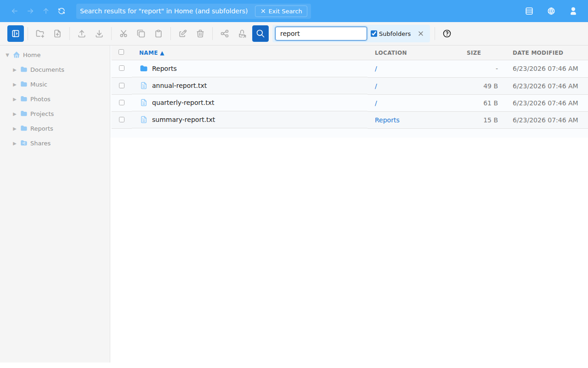Collapse the Home tree node

tap(7, 55)
